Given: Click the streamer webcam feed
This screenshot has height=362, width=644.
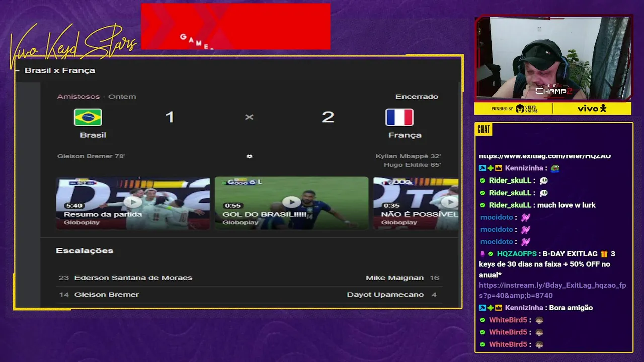Looking at the screenshot, I should click(553, 58).
